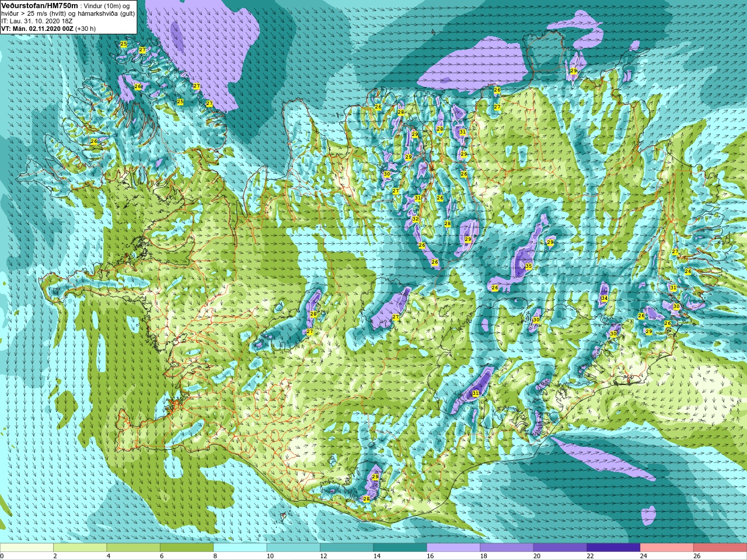Select the legend color between 4 and 6
This screenshot has width=747, height=560.
[x=134, y=548]
